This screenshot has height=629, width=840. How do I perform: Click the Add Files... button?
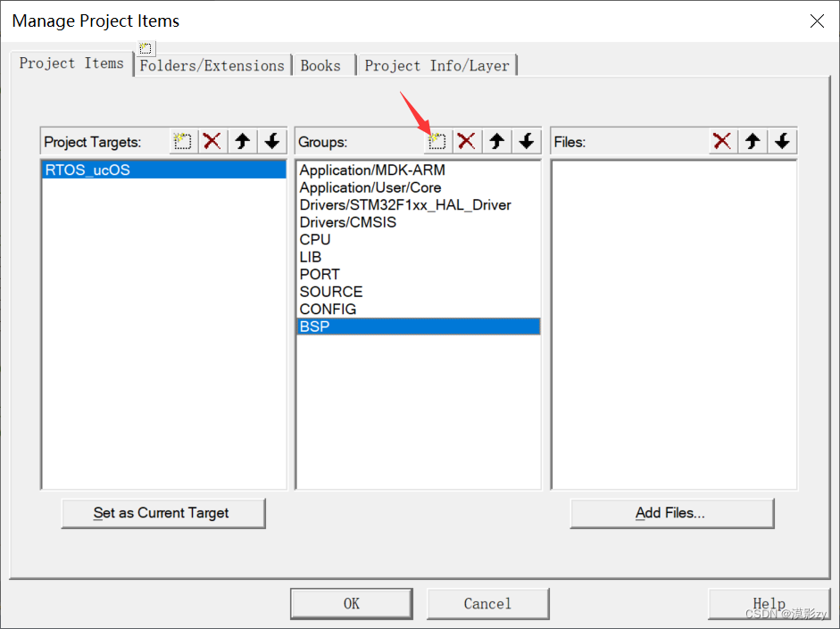(x=672, y=513)
